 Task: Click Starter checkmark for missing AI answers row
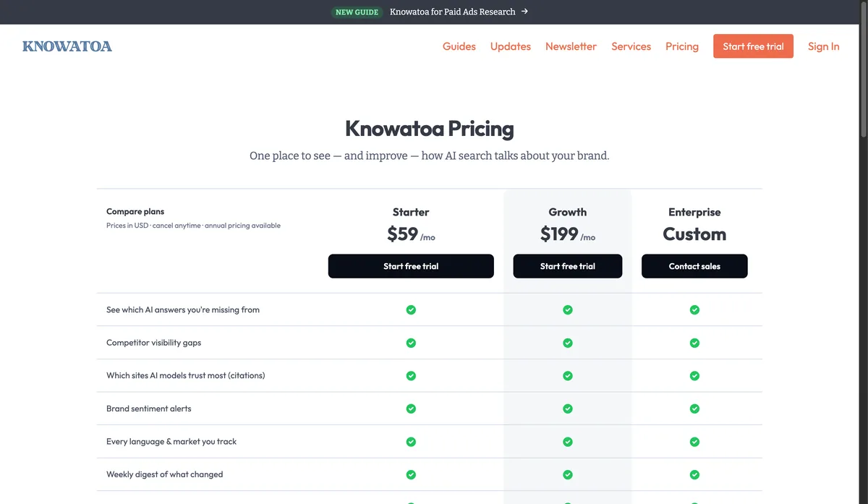(x=411, y=309)
